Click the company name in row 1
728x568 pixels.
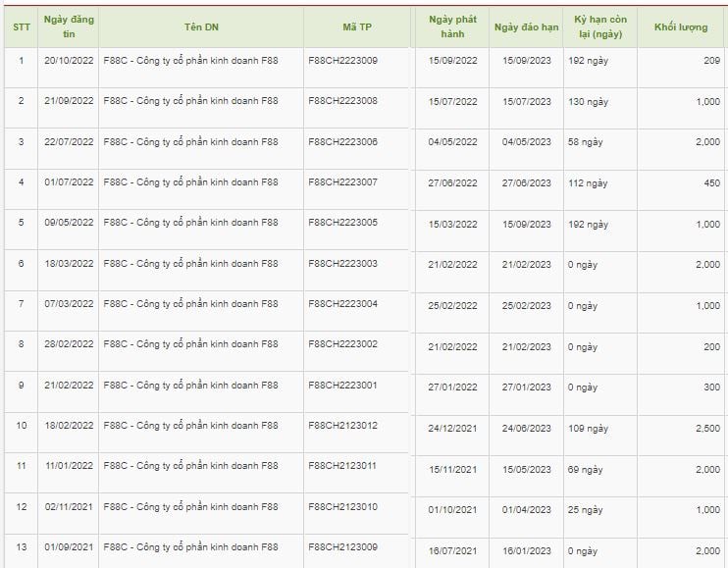tap(190, 61)
